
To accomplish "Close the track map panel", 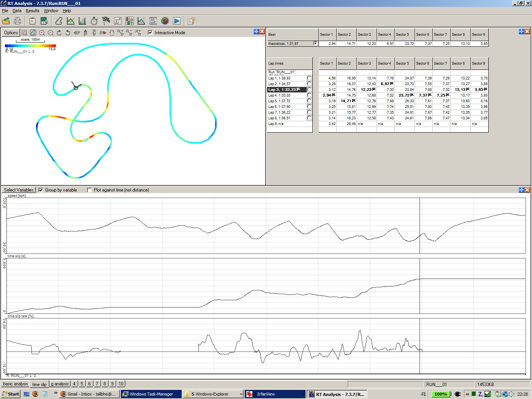I will (262, 32).
